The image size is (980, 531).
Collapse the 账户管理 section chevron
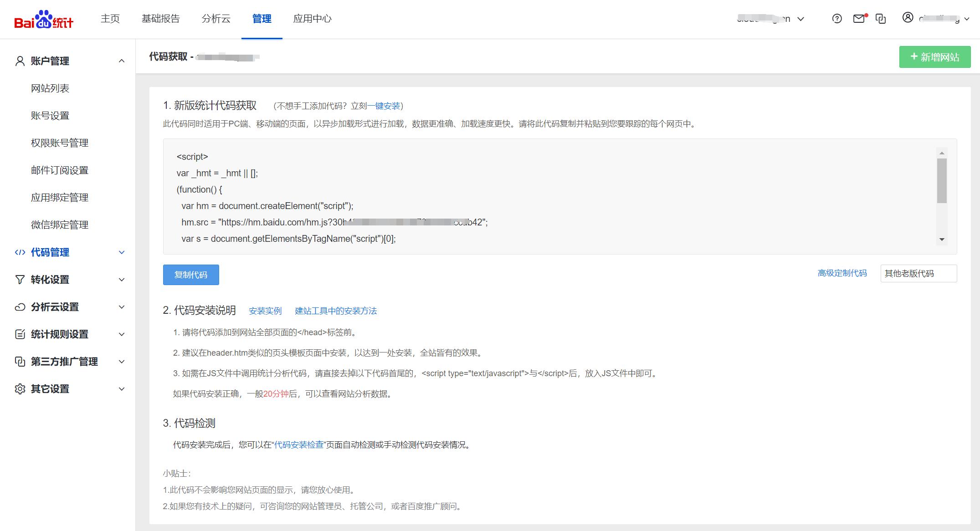click(121, 61)
